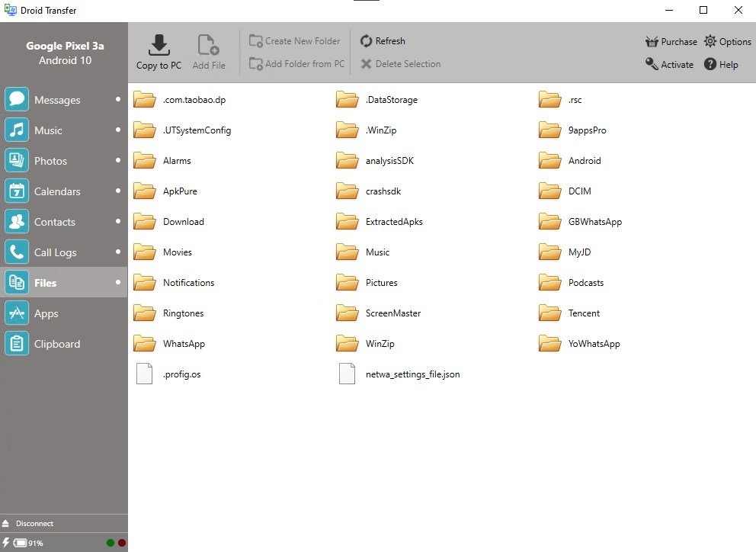This screenshot has width=756, height=552.
Task: Open the Calendars icon in sidebar
Action: [17, 191]
